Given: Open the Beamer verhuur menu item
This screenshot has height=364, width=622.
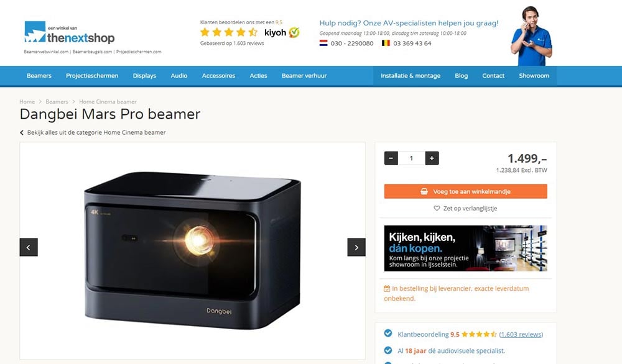Looking at the screenshot, I should pos(304,76).
